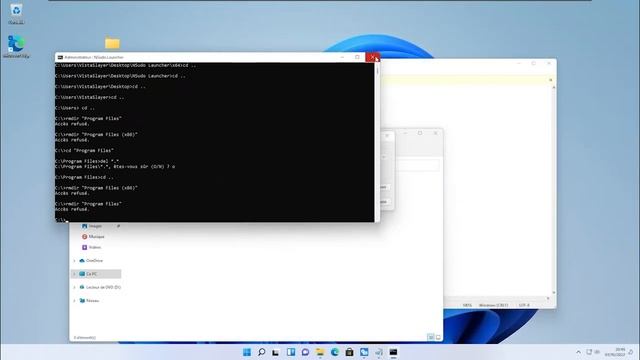Open the Recycle Bin desktop icon
The height and width of the screenshot is (360, 640).
(x=16, y=13)
